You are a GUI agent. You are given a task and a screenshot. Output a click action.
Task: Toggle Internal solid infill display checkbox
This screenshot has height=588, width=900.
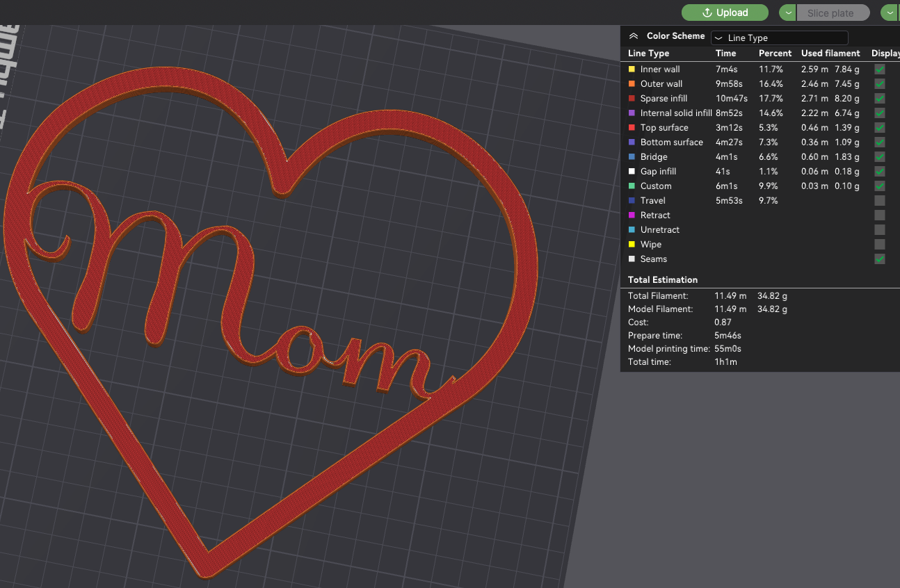click(880, 113)
